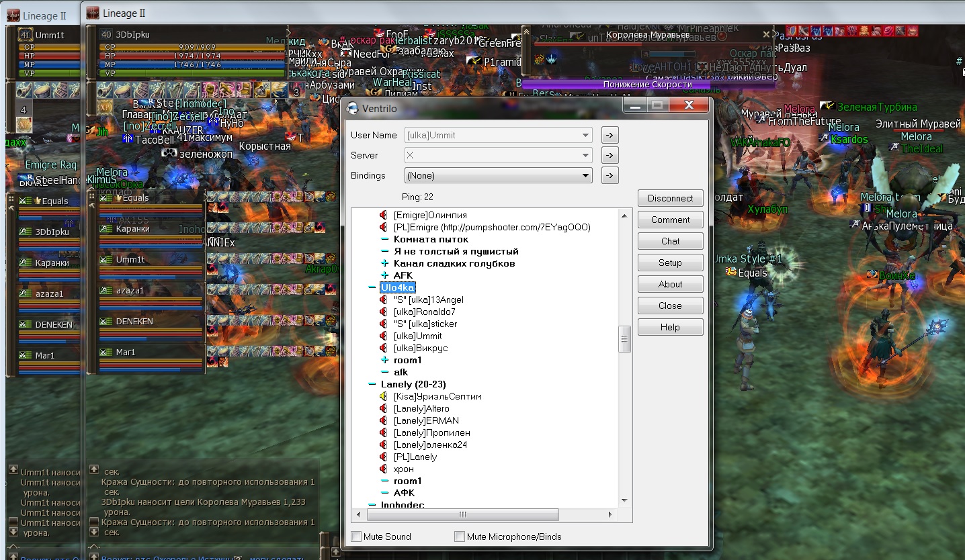965x560 pixels.
Task: Click the speaker icon beside [Emigre]Олимпия
Action: pos(384,215)
